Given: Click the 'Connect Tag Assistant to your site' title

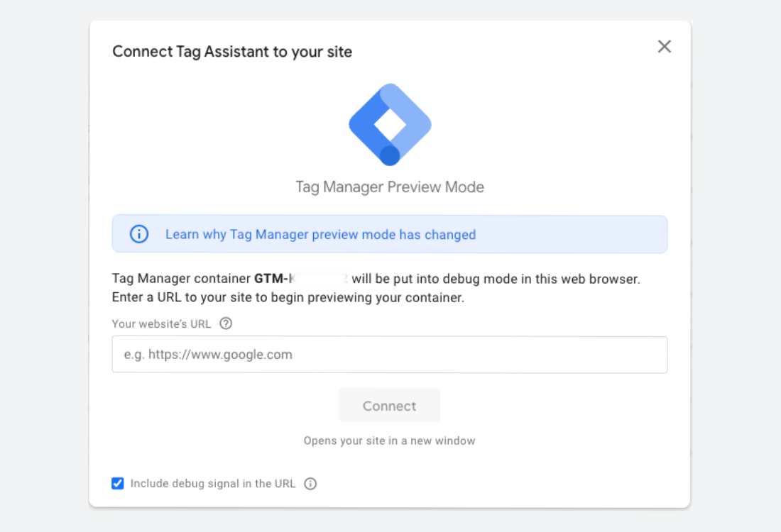Looking at the screenshot, I should 232,52.
